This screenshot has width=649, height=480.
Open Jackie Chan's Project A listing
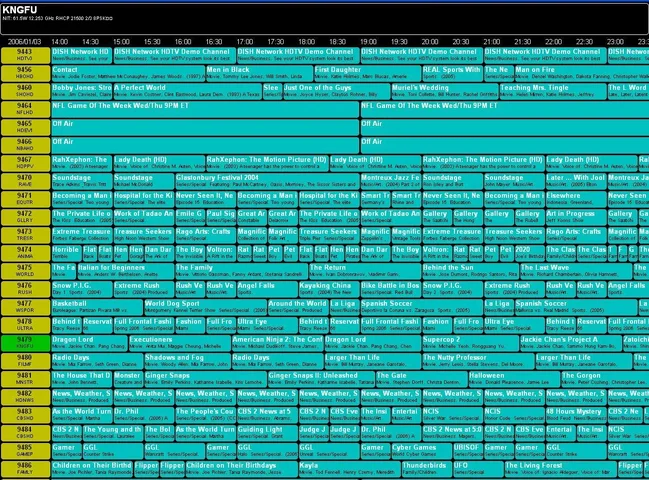[571, 343]
